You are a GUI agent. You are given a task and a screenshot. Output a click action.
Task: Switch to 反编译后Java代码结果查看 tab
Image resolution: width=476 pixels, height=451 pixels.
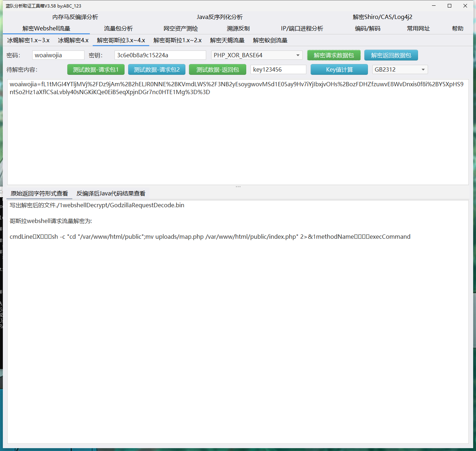click(111, 194)
